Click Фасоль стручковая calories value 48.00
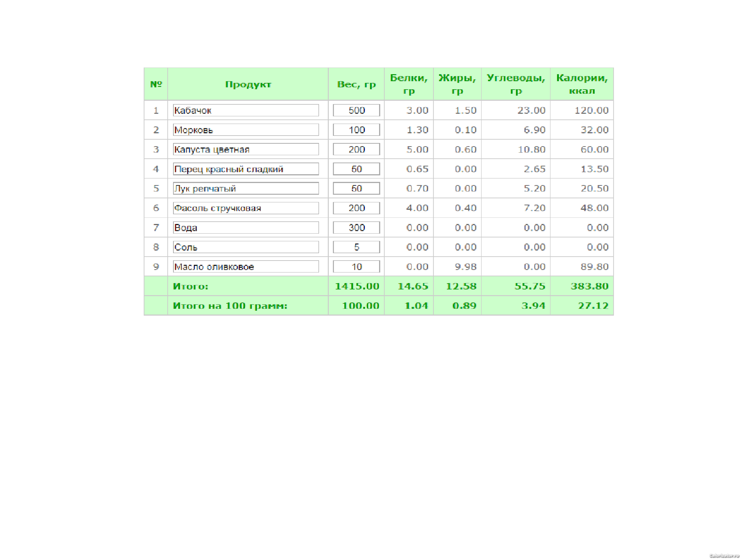Viewport: 744px width, 560px height. click(x=595, y=208)
